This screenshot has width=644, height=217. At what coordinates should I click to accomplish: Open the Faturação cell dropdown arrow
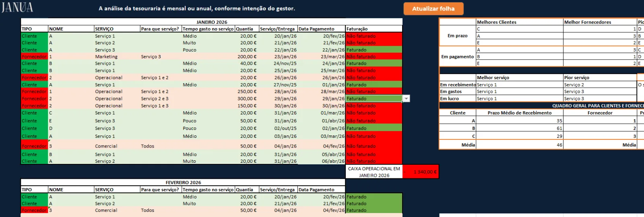[x=406, y=98]
